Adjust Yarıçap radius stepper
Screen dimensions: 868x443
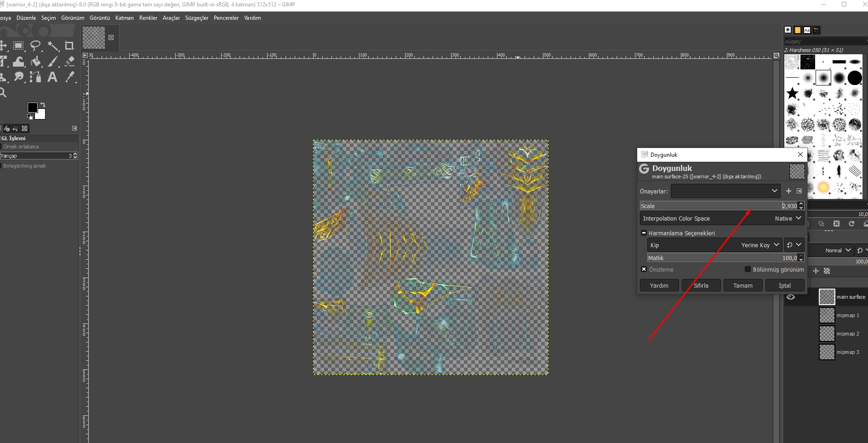pos(75,156)
